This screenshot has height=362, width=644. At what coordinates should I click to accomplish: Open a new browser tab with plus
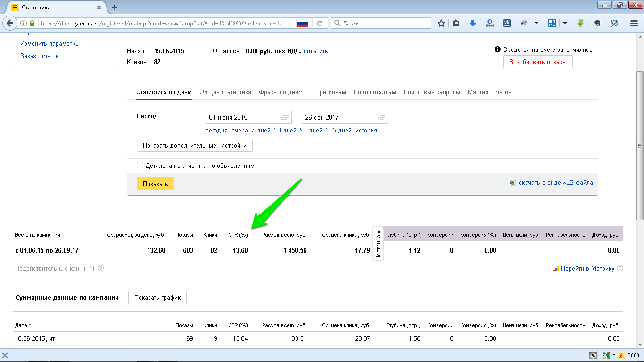(115, 8)
